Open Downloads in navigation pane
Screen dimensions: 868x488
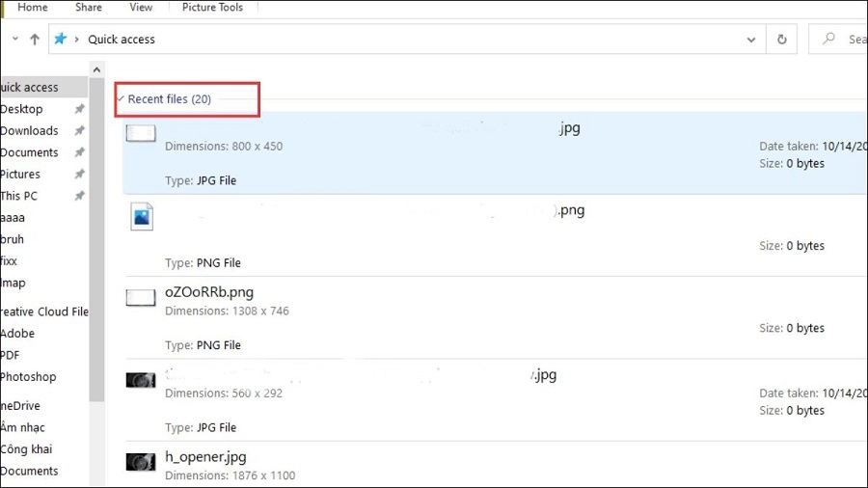coord(29,130)
